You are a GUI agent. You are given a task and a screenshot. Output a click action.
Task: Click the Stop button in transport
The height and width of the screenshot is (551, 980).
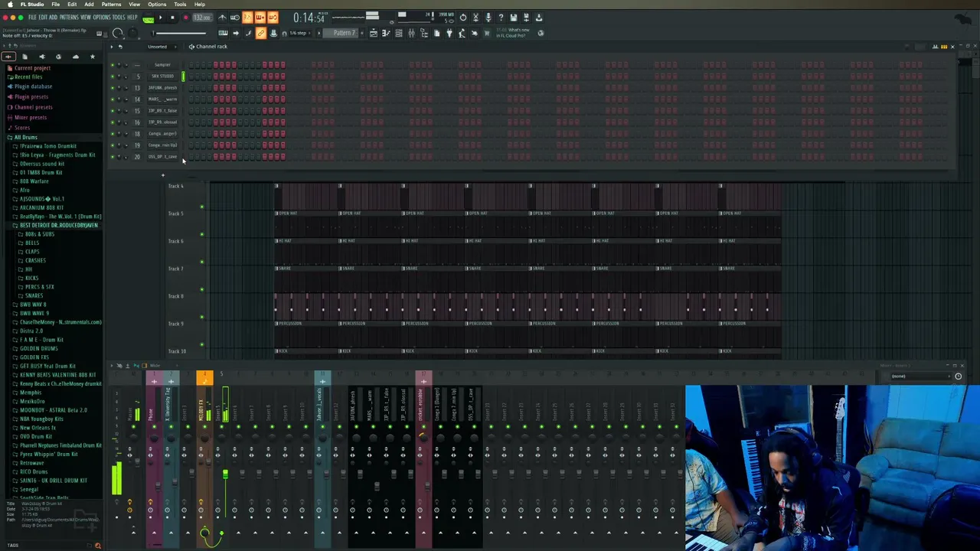(x=172, y=18)
